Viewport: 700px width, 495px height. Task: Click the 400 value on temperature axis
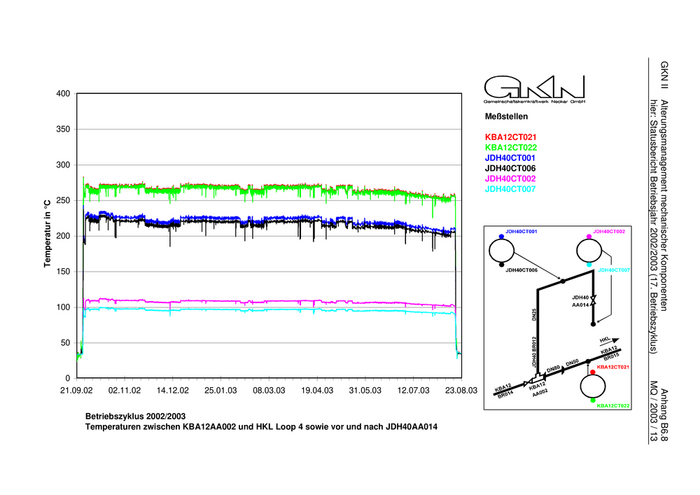63,94
